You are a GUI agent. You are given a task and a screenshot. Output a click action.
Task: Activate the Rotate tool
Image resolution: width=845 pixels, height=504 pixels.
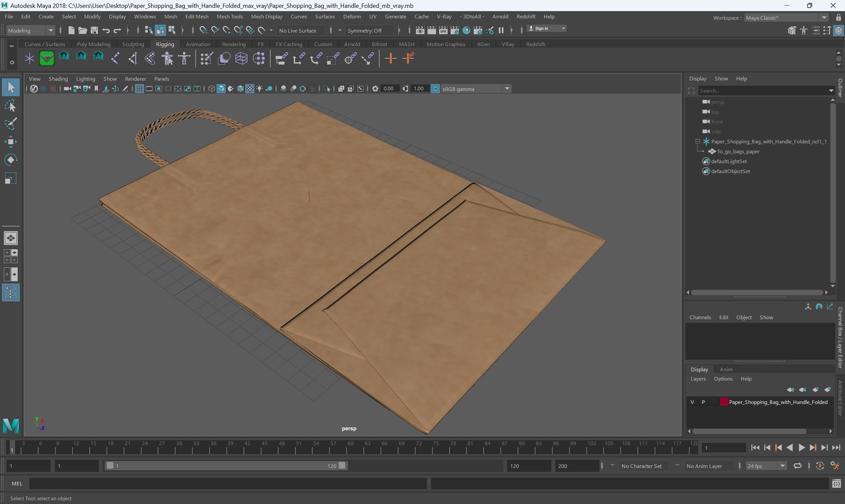[x=10, y=160]
